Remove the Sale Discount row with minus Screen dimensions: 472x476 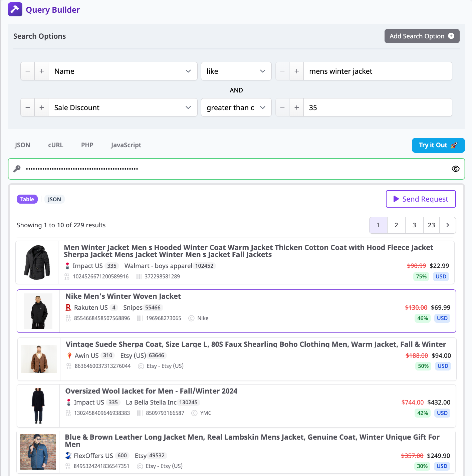point(28,107)
